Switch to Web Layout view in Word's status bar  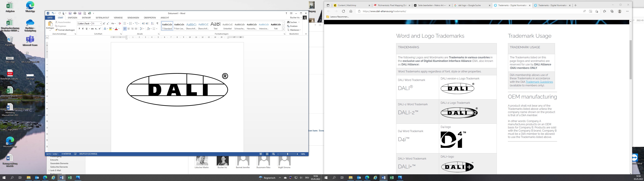click(274, 154)
